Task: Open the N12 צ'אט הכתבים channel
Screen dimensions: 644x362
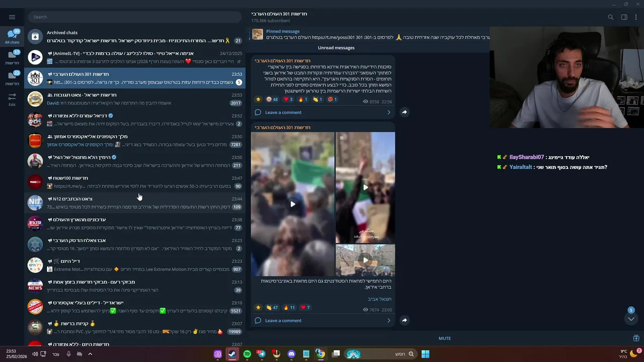Action: (135, 203)
